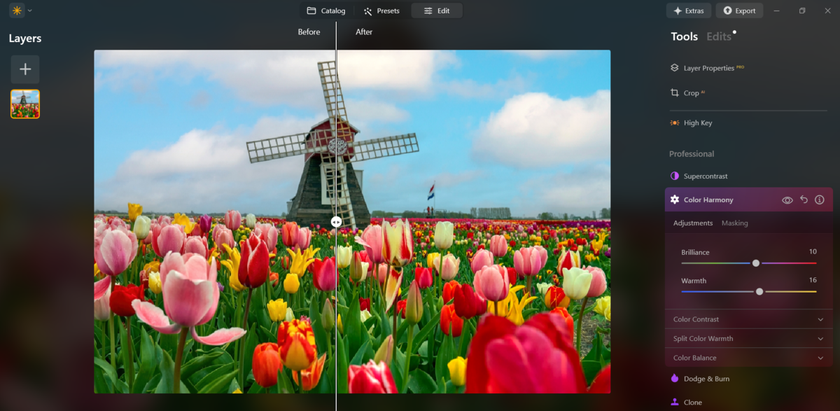The height and width of the screenshot is (411, 840).
Task: Click the before/after divider handle
Action: click(336, 221)
